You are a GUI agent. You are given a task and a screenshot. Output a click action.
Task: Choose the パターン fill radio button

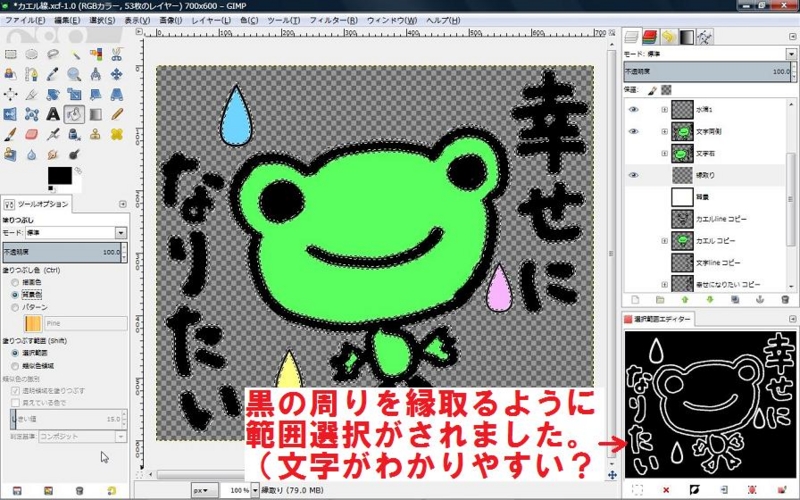pos(15,307)
